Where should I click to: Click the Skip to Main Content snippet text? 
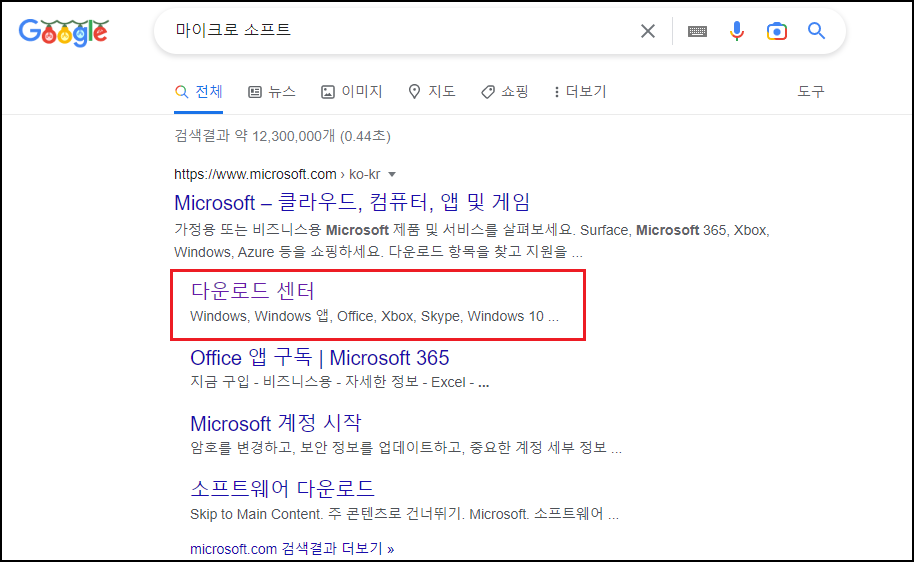tap(405, 514)
